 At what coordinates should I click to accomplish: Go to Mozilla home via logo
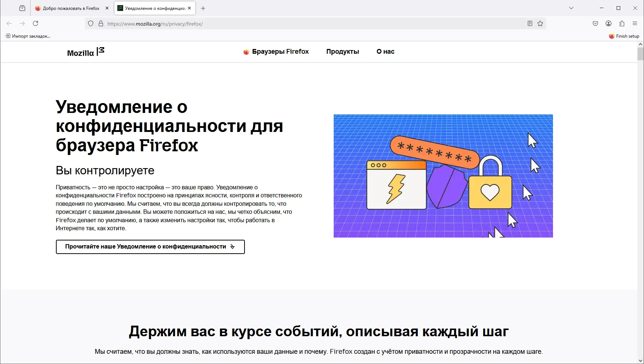point(86,52)
